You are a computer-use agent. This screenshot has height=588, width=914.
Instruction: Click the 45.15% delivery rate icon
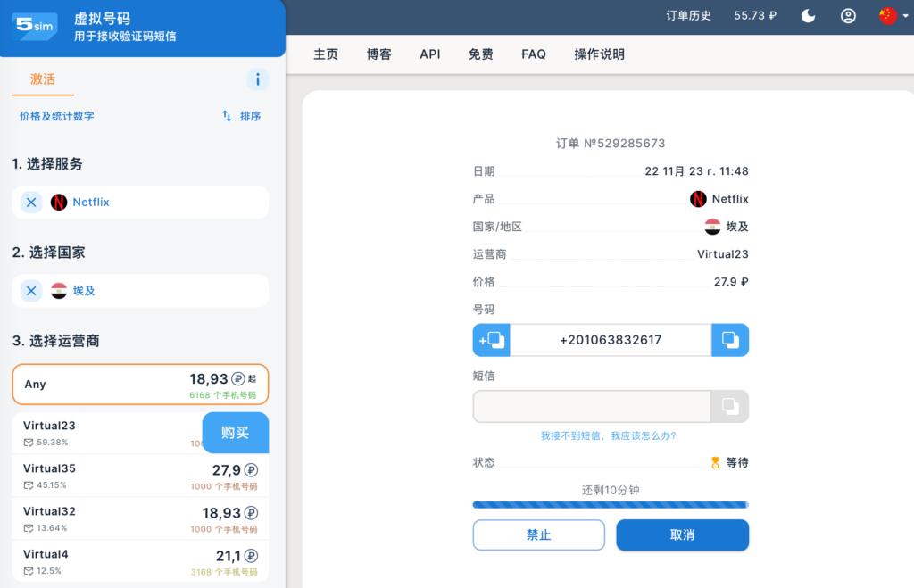(x=28, y=485)
